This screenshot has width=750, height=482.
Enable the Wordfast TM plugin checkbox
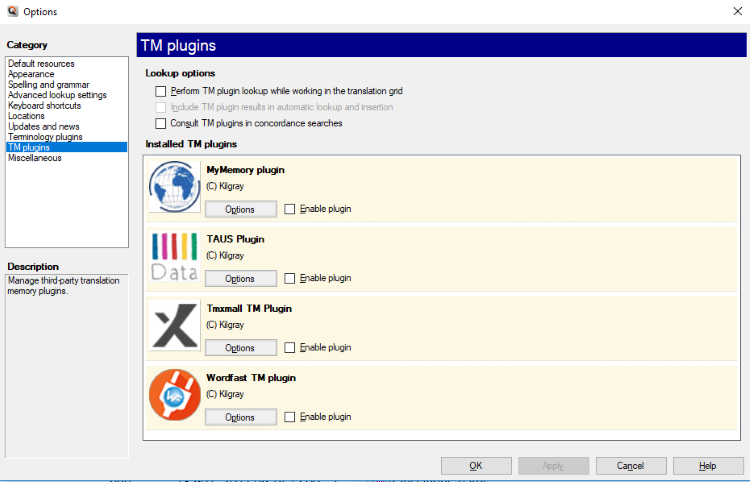click(x=289, y=417)
